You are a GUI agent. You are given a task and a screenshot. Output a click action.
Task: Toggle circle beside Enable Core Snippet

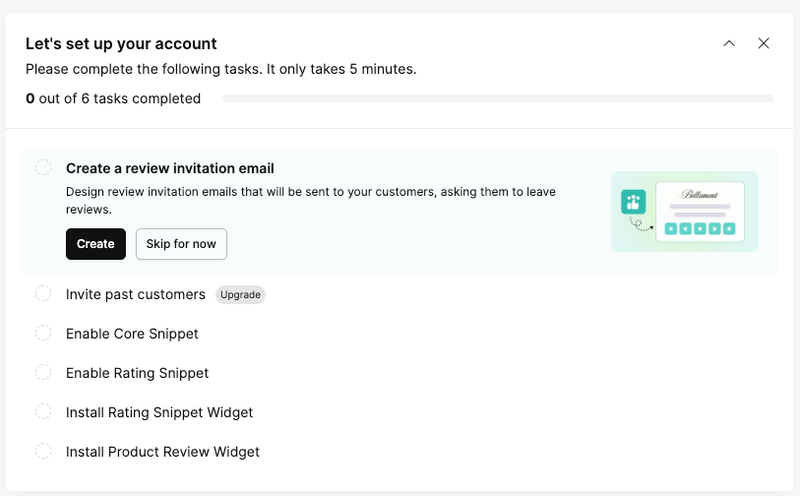(43, 333)
